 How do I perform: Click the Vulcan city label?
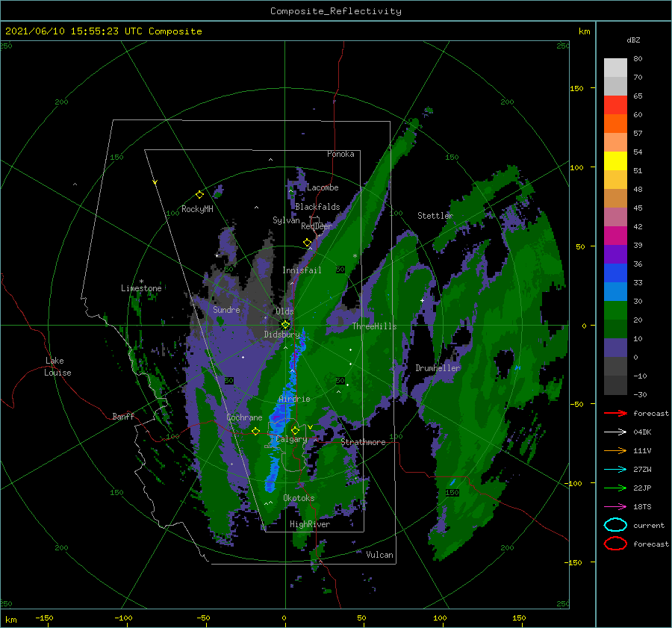(379, 555)
